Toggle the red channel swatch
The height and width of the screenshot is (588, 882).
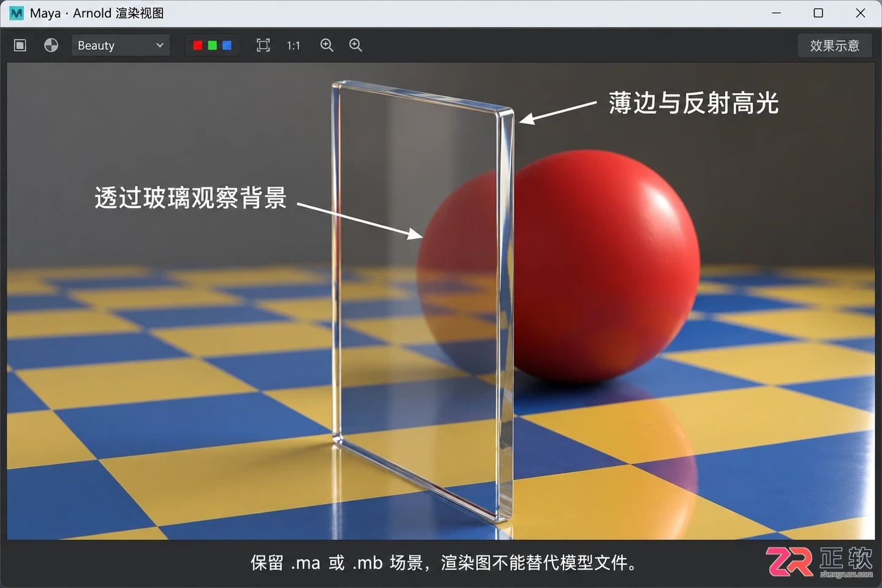(197, 45)
